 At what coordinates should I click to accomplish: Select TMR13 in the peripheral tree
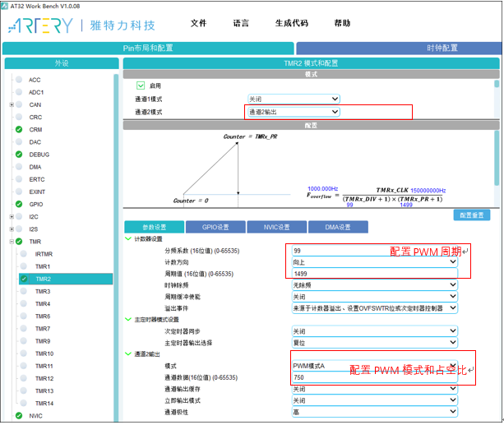[x=44, y=391]
